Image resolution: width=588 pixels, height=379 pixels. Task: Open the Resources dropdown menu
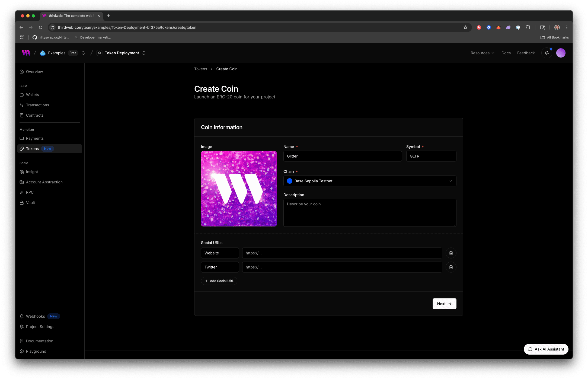[482, 53]
